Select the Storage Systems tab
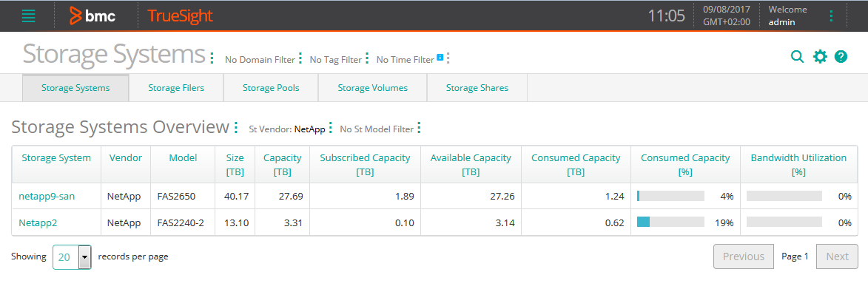Image resolution: width=868 pixels, height=289 pixels. pos(75,88)
